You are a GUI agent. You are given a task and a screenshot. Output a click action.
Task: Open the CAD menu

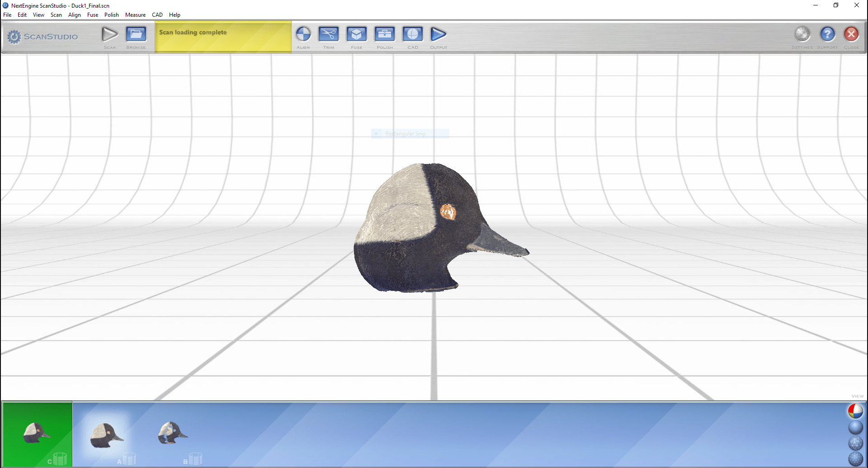coord(157,15)
